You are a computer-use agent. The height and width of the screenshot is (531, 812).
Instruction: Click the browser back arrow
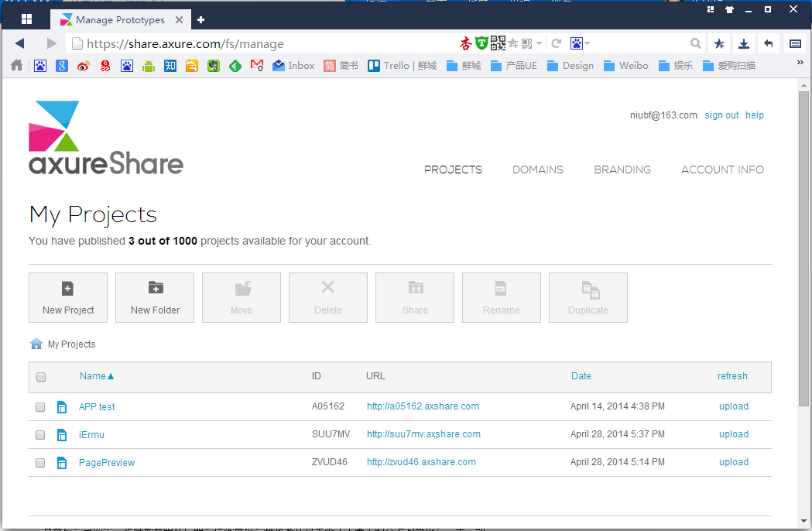[20, 43]
